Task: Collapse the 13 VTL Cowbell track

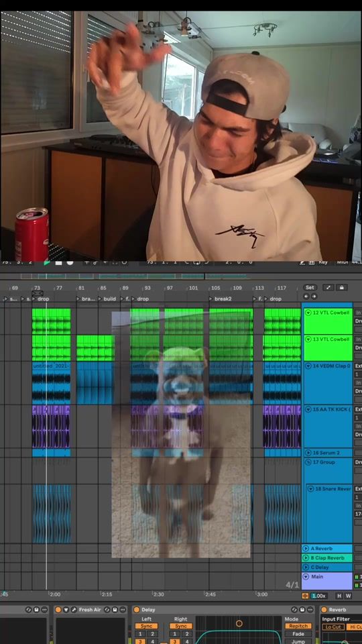Action: coord(308,339)
